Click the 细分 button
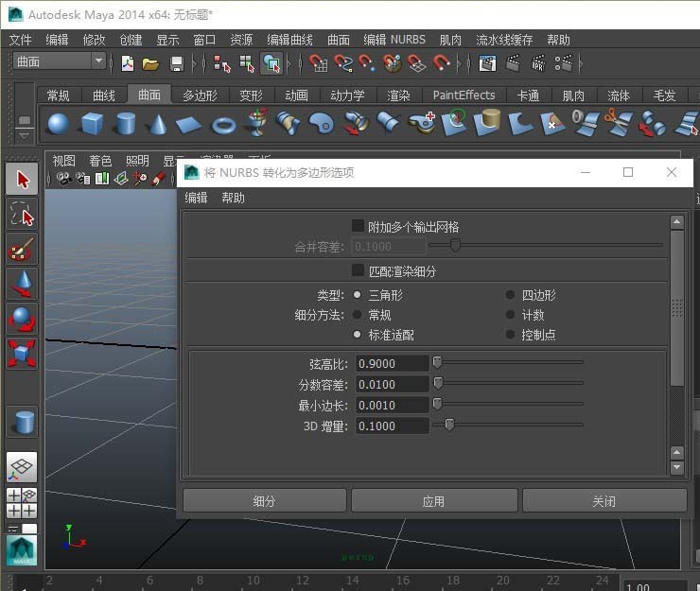Viewport: 700px width, 591px height. pyautogui.click(x=264, y=501)
